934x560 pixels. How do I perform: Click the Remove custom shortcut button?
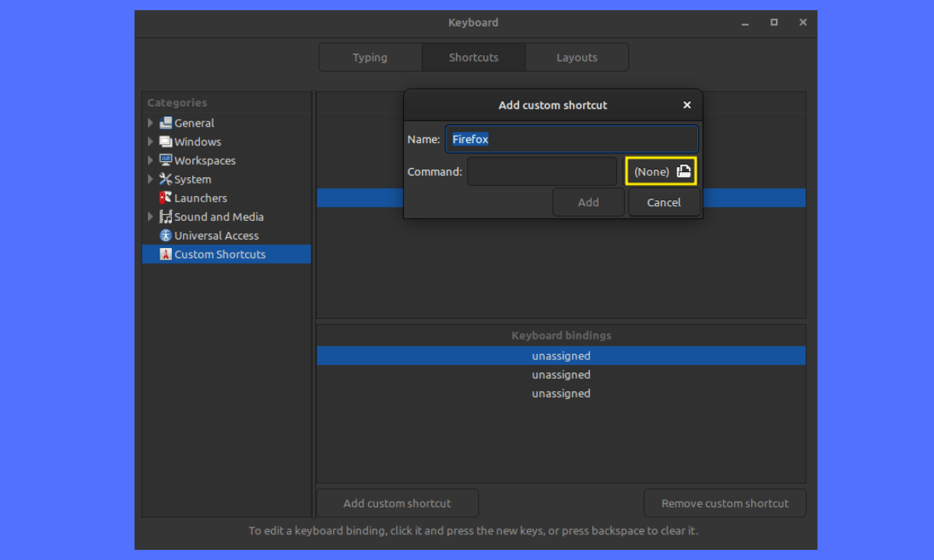pyautogui.click(x=725, y=503)
